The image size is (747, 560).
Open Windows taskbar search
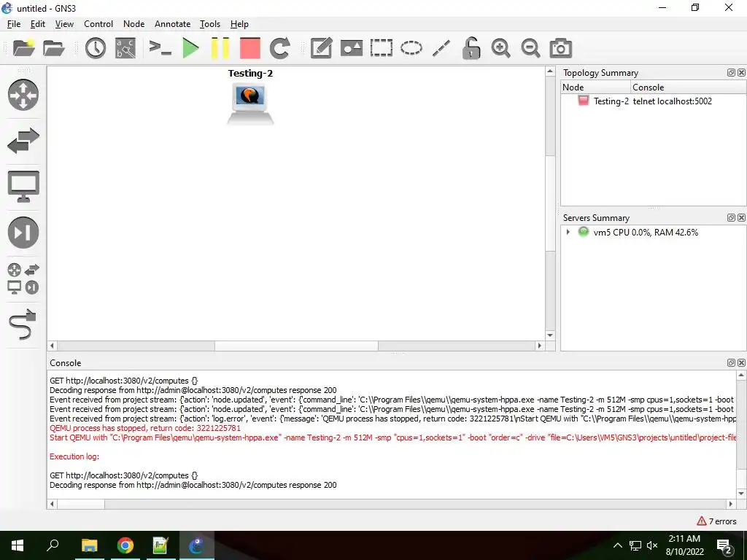click(53, 545)
